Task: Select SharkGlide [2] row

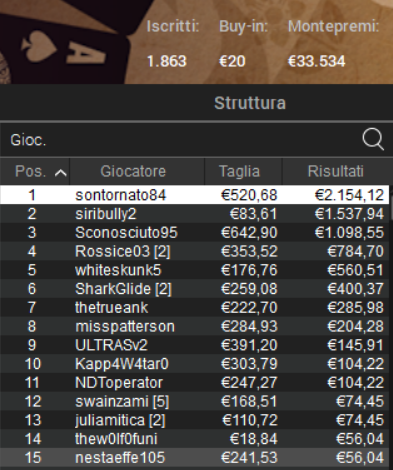Action: click(195, 288)
